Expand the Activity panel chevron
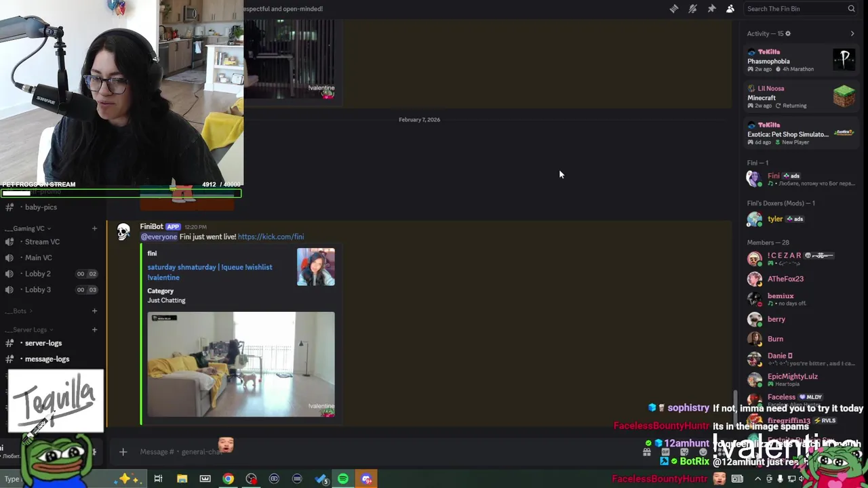This screenshot has height=488, width=868. pyautogui.click(x=852, y=33)
